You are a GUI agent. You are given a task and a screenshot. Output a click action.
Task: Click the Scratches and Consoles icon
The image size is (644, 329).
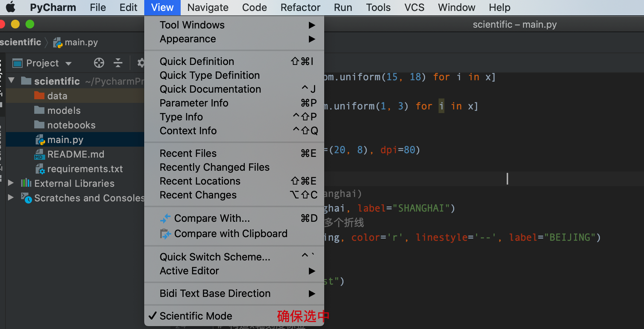(26, 198)
